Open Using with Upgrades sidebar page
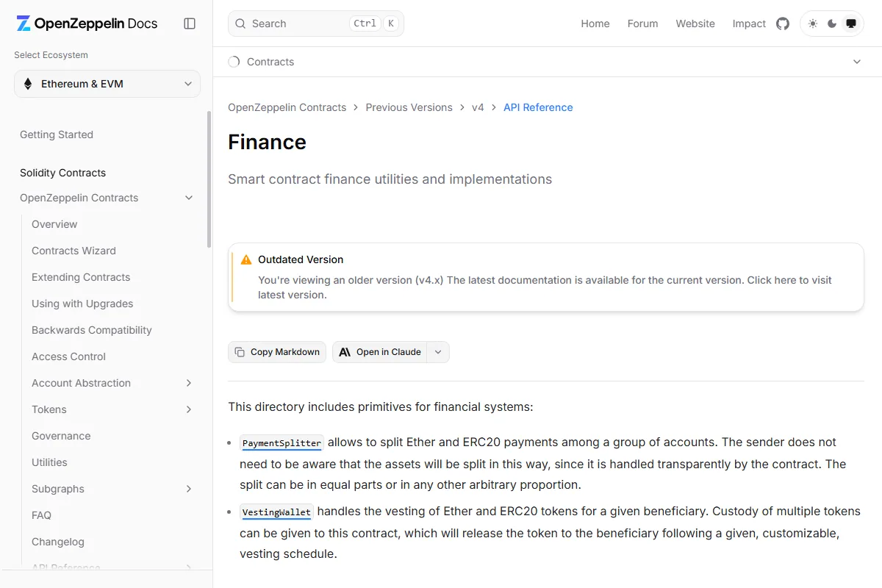 point(82,304)
